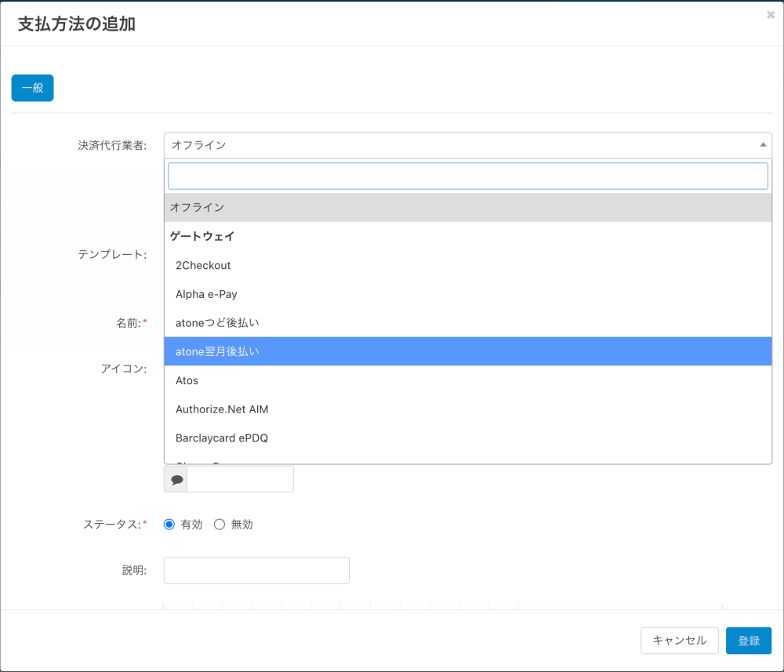Select the 有効 status radio button
784x672 pixels.
click(x=169, y=525)
